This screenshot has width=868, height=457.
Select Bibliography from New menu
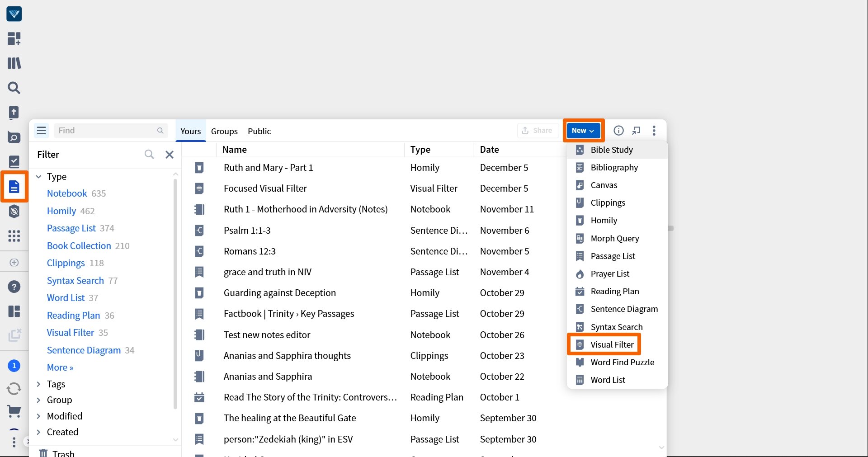pos(617,167)
